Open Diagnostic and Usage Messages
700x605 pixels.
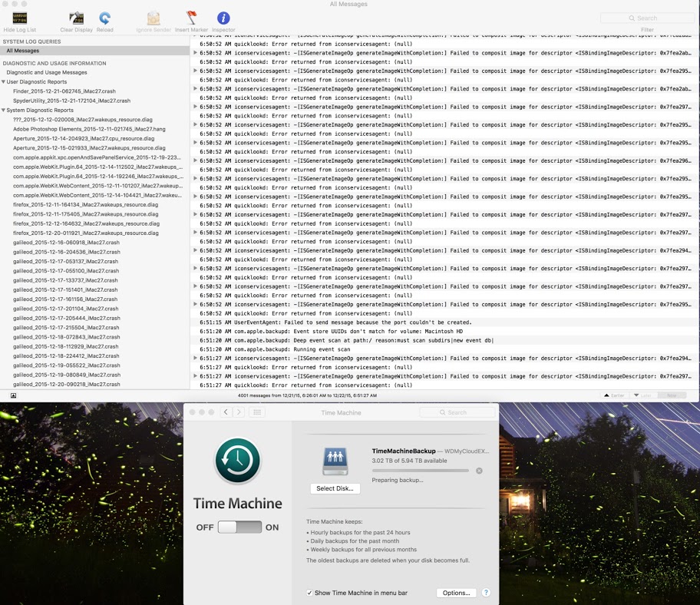point(47,72)
